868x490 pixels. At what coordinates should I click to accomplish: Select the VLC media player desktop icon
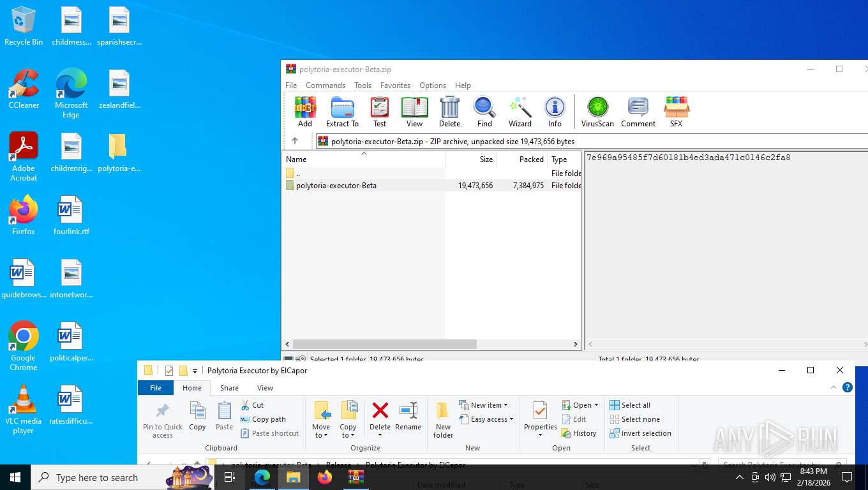[x=24, y=410]
